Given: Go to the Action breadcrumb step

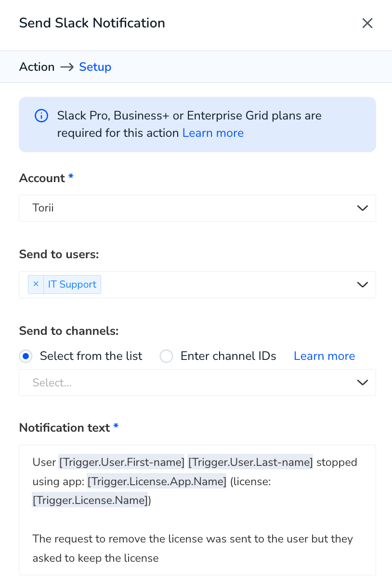Looking at the screenshot, I should 37,67.
